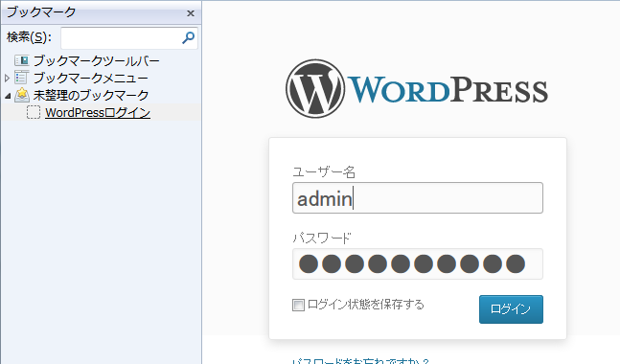Close the ブックマーク sidebar panel
The image size is (620, 364).
coord(190,13)
